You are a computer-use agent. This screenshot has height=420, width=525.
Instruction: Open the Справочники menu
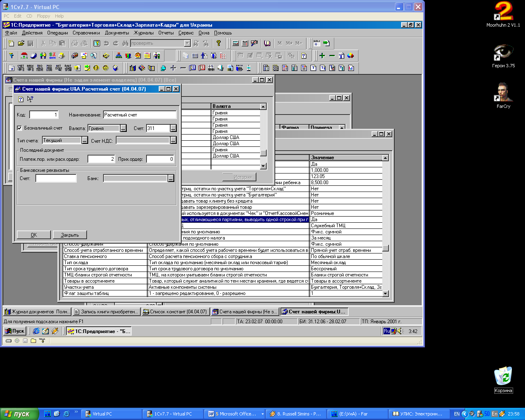click(x=86, y=33)
